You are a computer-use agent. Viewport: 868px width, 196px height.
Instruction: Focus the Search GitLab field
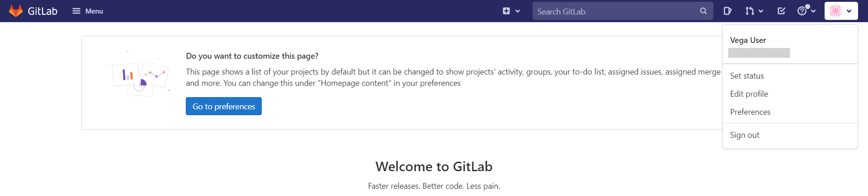615,11
